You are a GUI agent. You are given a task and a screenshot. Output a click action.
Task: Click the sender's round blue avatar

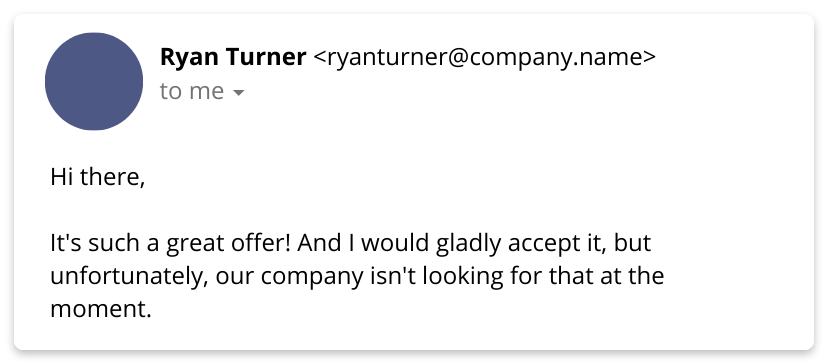[x=94, y=81]
